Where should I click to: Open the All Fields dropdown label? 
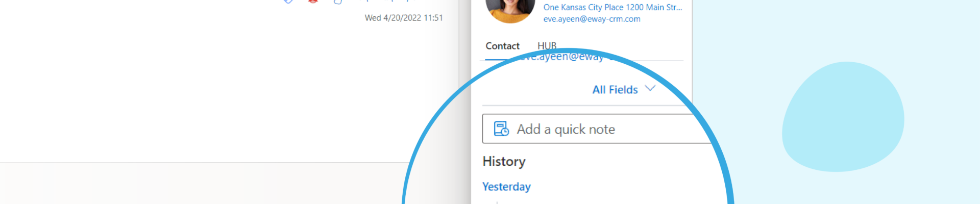click(x=615, y=90)
